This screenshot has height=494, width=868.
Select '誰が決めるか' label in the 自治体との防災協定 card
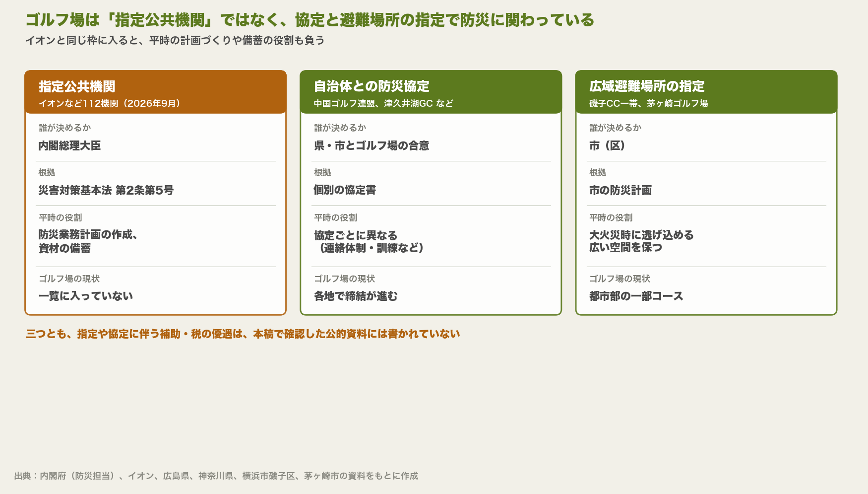340,128
